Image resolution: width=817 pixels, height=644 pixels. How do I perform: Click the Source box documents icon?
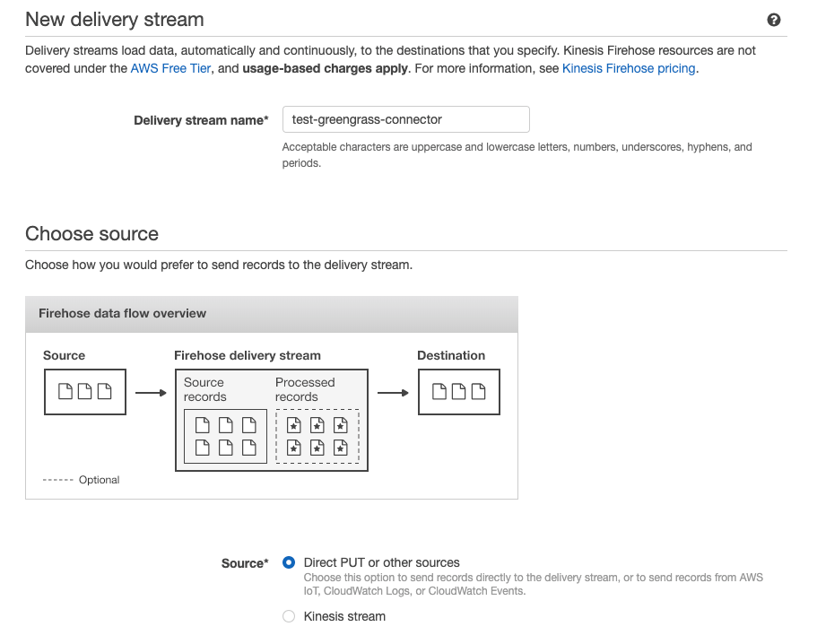(x=85, y=392)
